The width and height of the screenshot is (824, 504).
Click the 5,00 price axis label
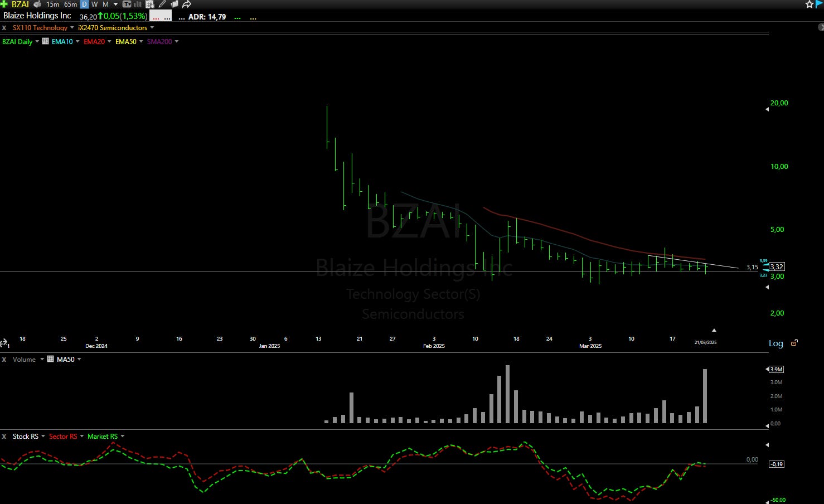pos(777,229)
